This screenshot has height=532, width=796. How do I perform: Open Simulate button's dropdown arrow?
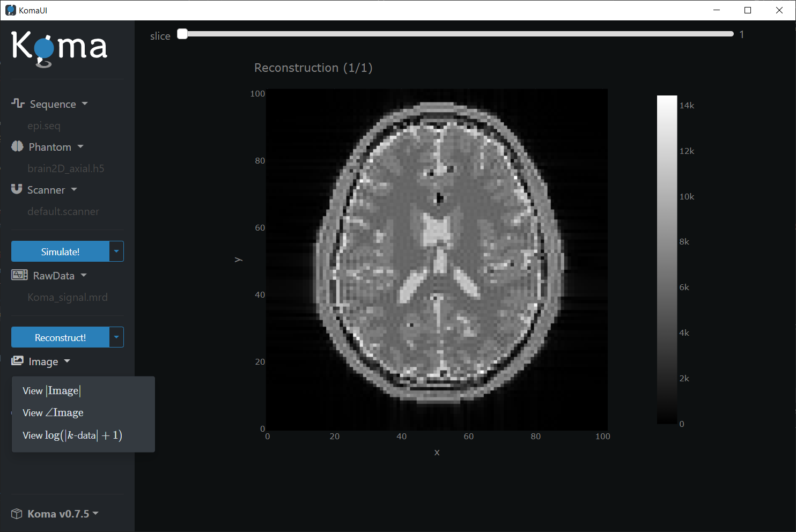pos(116,252)
